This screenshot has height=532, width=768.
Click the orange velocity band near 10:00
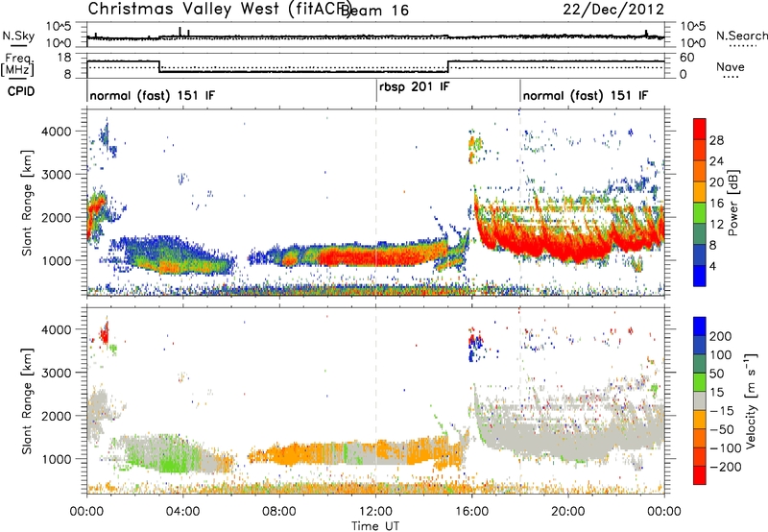(x=314, y=453)
